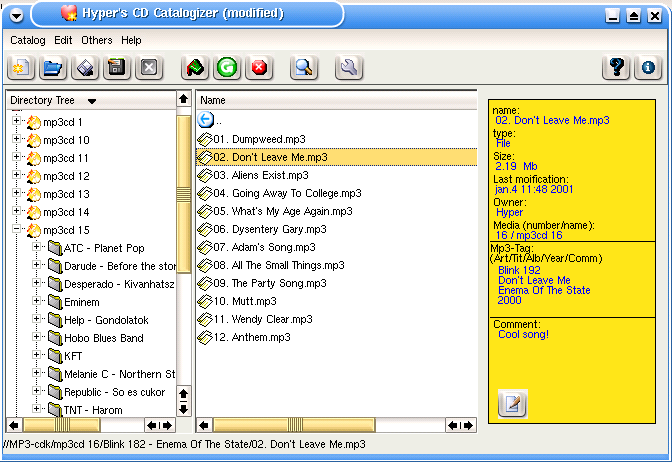Open Search with the magnifier icon
This screenshot has width=672, height=462.
pos(304,67)
